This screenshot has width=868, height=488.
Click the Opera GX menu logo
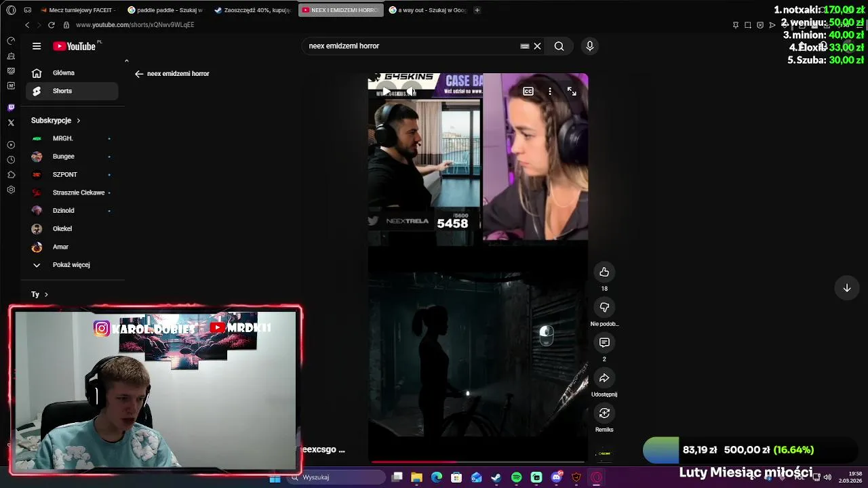[11, 10]
